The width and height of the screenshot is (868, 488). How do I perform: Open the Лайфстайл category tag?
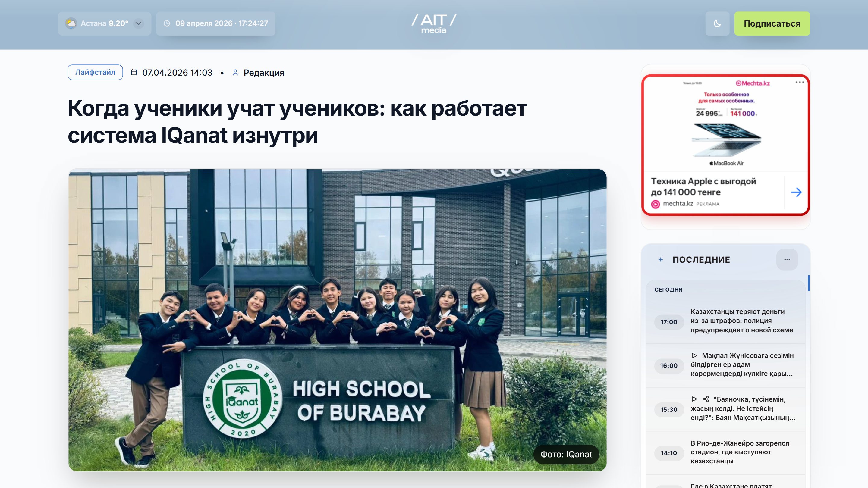95,72
